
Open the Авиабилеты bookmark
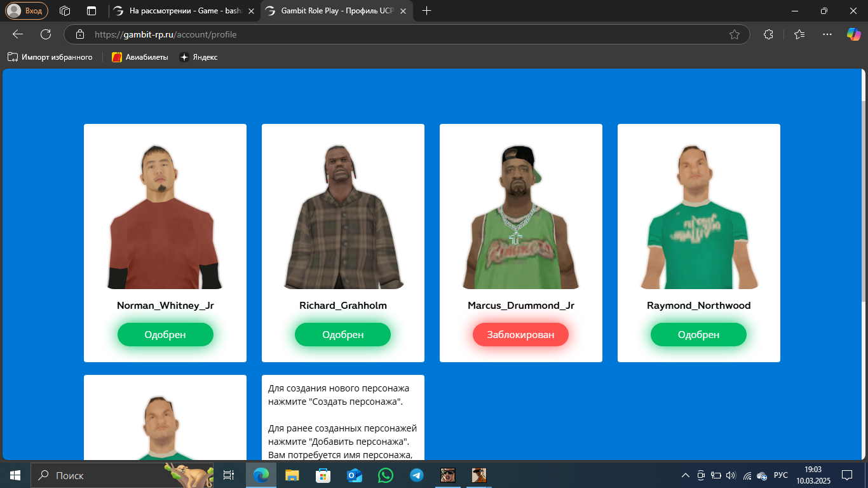[x=140, y=57]
